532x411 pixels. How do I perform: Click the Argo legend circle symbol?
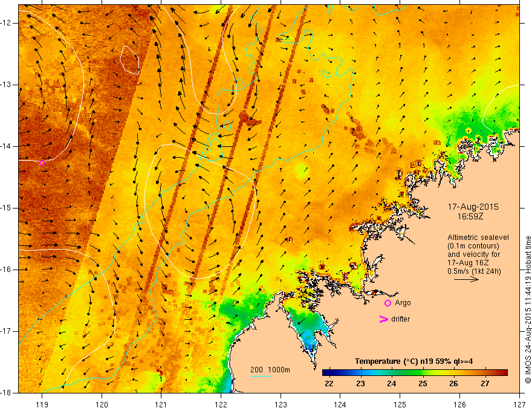pyautogui.click(x=388, y=303)
